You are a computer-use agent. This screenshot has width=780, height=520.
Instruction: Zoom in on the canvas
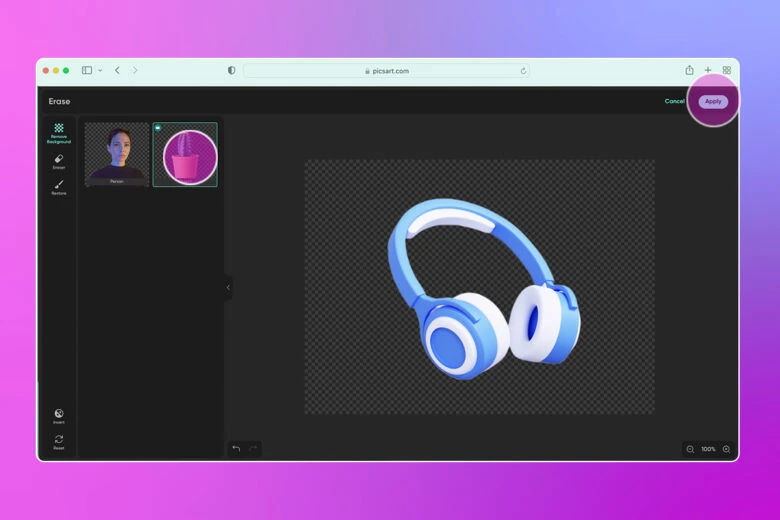726,449
